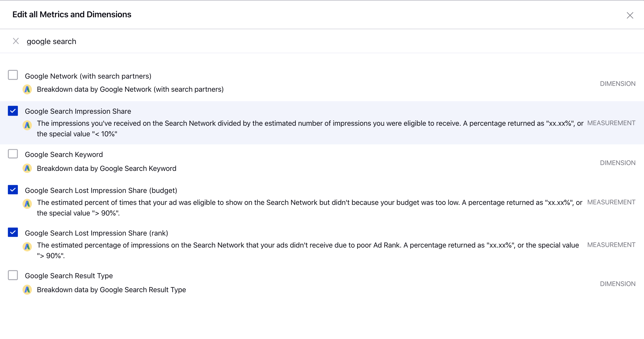Close the Edit all Metrics and Dimensions dialog
Image resolution: width=644 pixels, height=339 pixels.
[630, 15]
